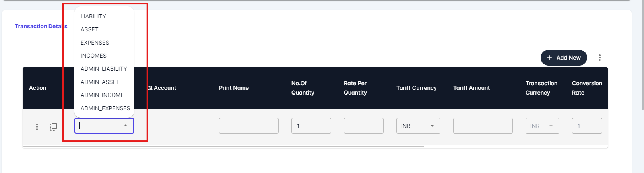The width and height of the screenshot is (644, 173).
Task: Switch to the Transaction Details tab
Action: (41, 26)
